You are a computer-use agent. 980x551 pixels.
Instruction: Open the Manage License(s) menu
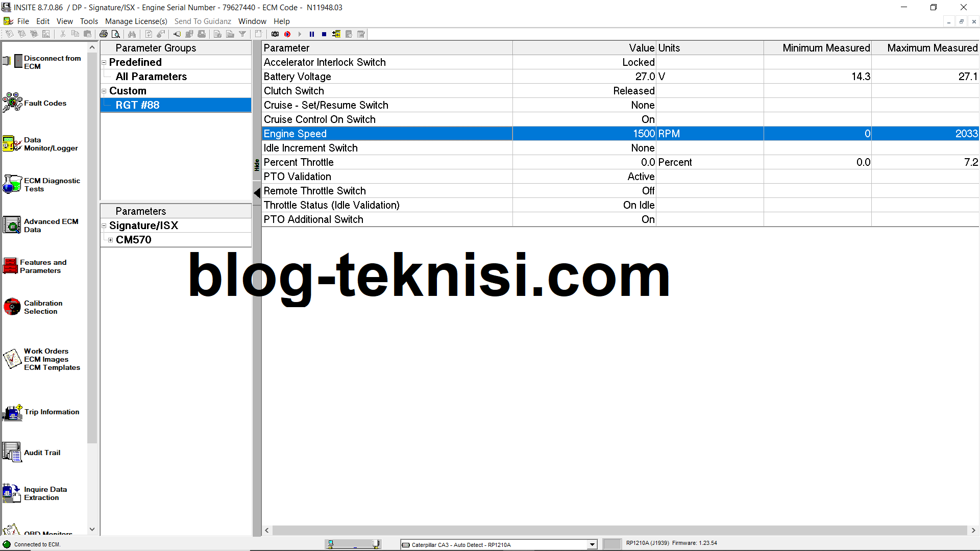(x=136, y=21)
